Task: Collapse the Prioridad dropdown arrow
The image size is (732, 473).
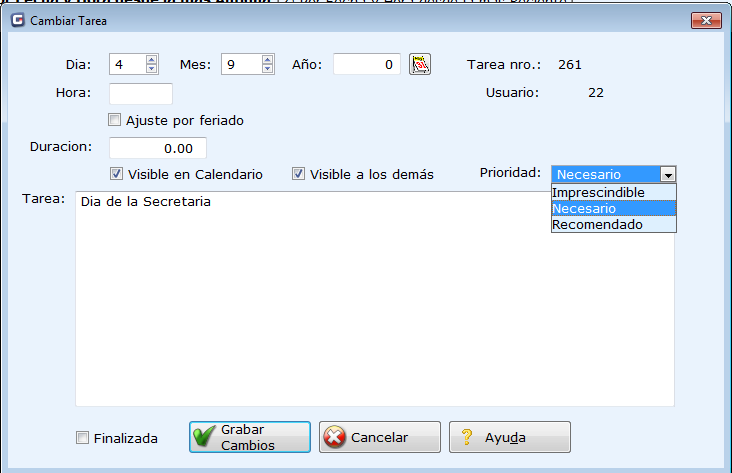Action: [667, 174]
